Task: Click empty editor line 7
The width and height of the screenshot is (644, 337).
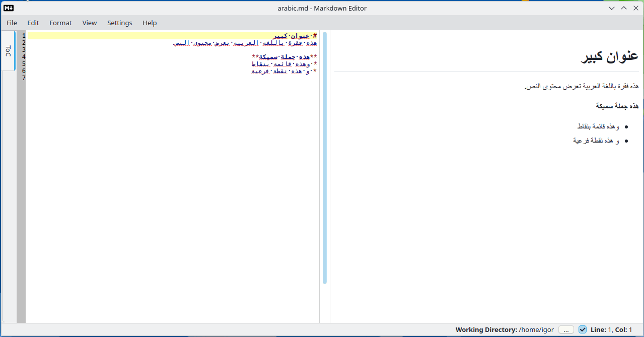Action: coord(171,78)
